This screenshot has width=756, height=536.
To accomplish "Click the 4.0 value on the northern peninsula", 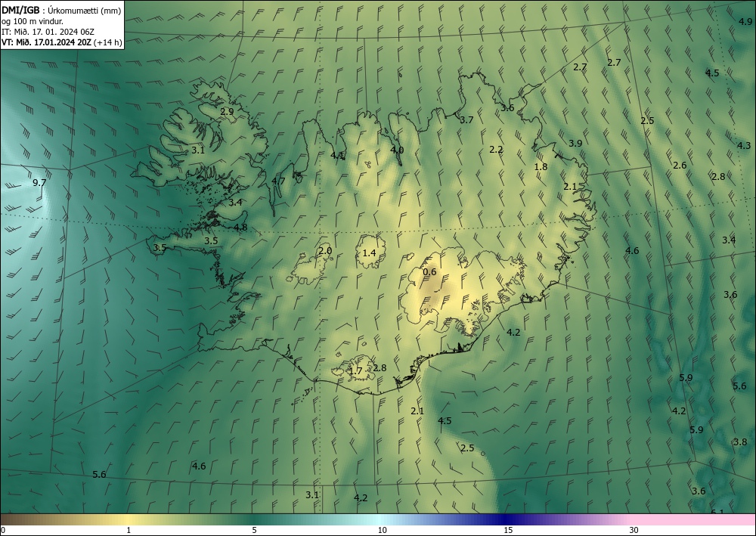I will [397, 150].
